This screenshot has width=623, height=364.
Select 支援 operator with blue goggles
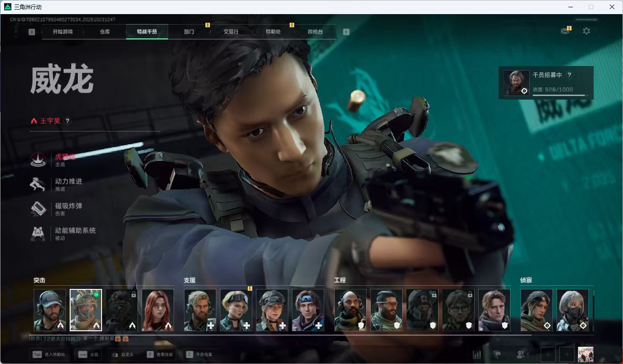tap(308, 310)
